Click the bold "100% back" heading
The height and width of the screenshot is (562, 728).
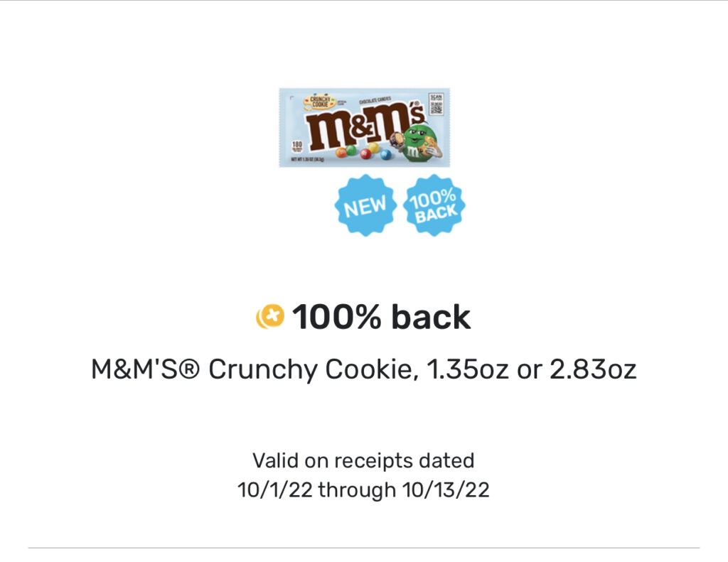pyautogui.click(x=381, y=317)
